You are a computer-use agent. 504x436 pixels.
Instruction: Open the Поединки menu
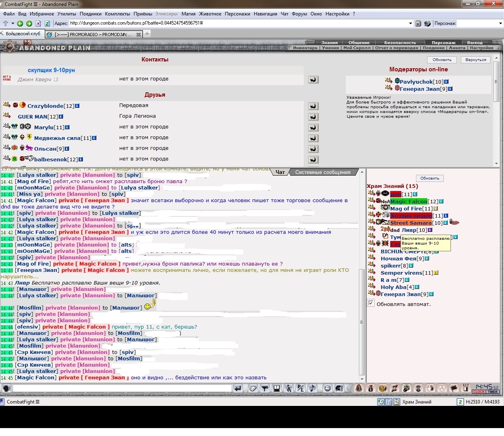(x=90, y=14)
